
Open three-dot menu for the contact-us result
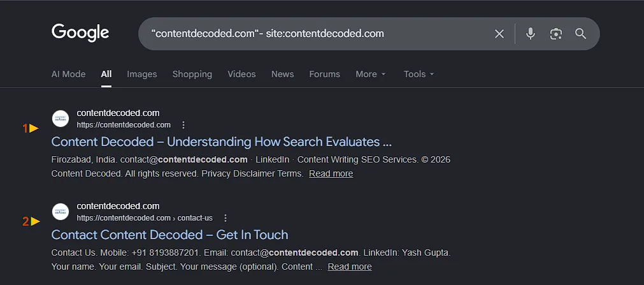pos(225,218)
